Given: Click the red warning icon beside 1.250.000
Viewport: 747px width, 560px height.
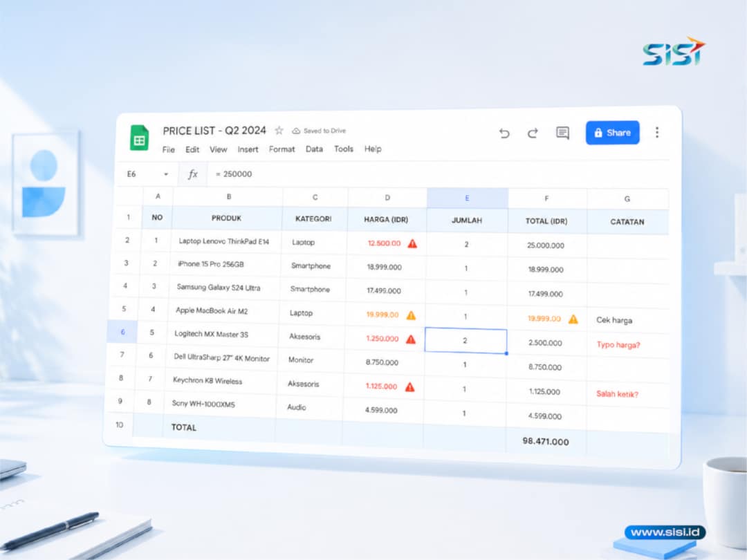Looking at the screenshot, I should (411, 339).
